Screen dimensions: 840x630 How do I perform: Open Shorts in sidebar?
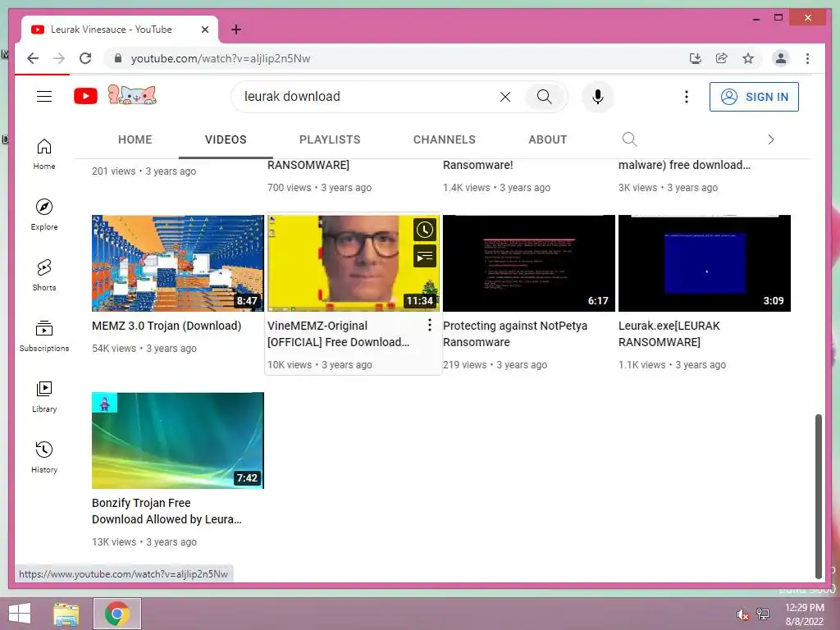coord(44,276)
